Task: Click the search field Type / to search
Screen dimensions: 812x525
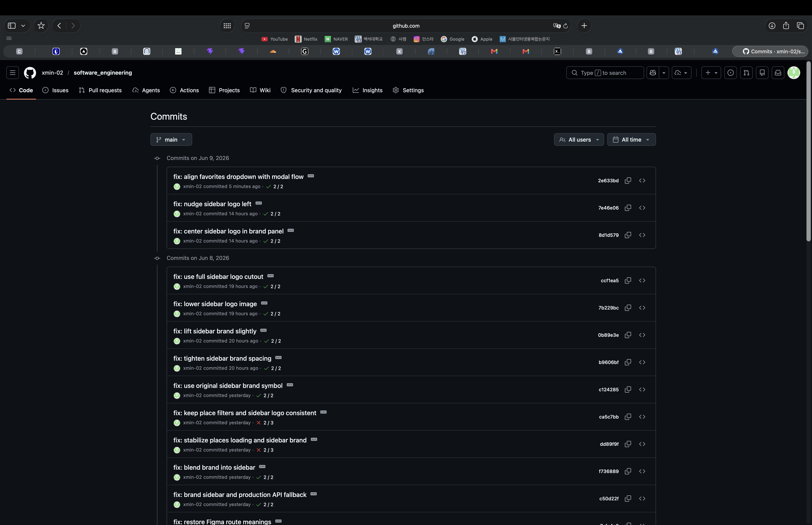Action: click(x=605, y=73)
